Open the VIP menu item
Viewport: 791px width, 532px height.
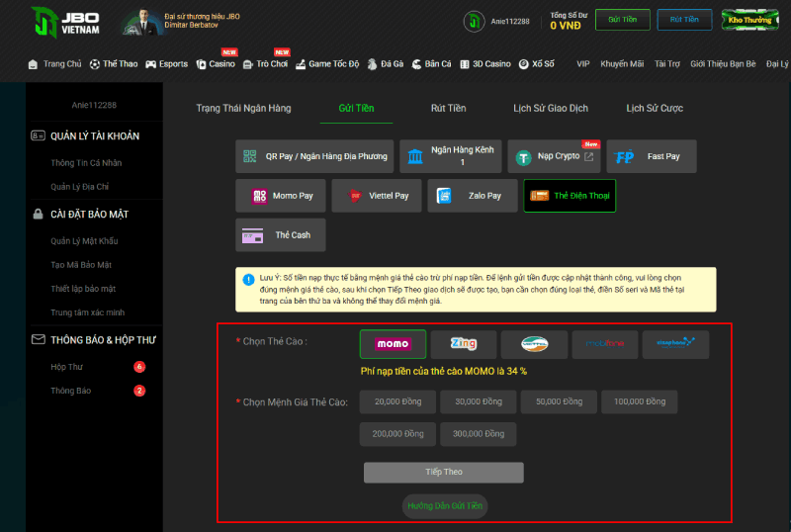[583, 64]
